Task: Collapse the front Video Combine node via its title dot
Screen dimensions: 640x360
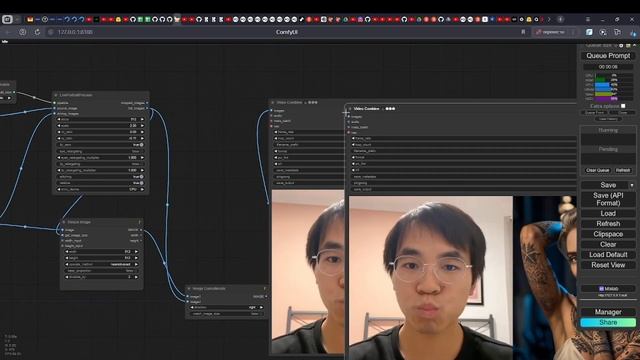Action: [x=350, y=109]
